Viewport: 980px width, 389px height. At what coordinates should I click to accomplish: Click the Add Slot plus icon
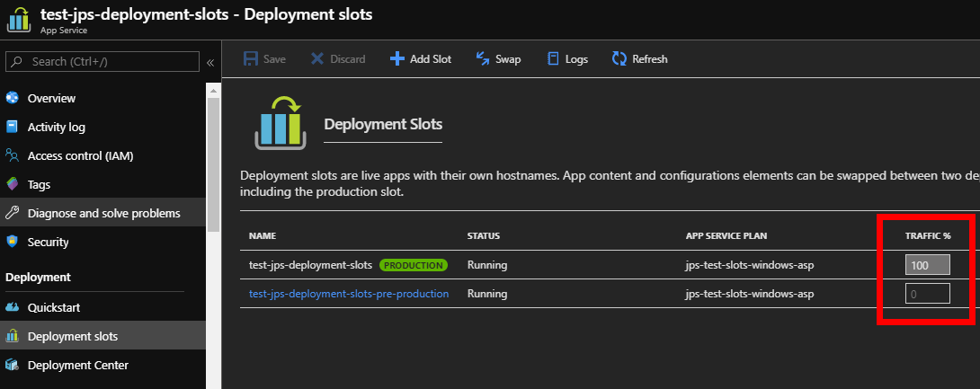pos(396,59)
